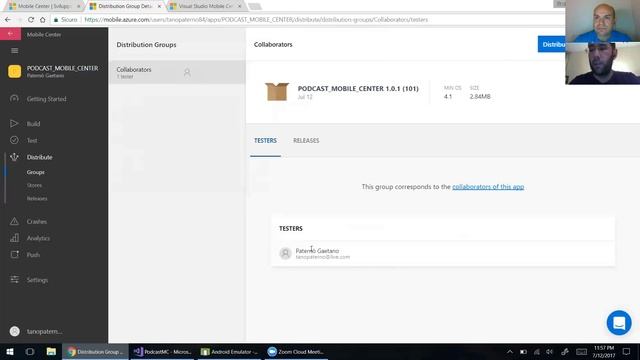Open Android Emulator taskbar item
The height and width of the screenshot is (360, 640).
pyautogui.click(x=229, y=351)
